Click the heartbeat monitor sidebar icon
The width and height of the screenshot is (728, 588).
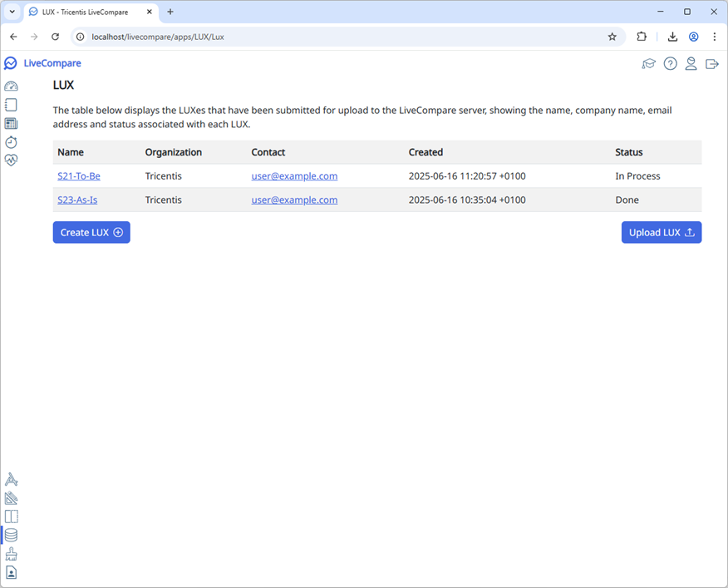11,161
